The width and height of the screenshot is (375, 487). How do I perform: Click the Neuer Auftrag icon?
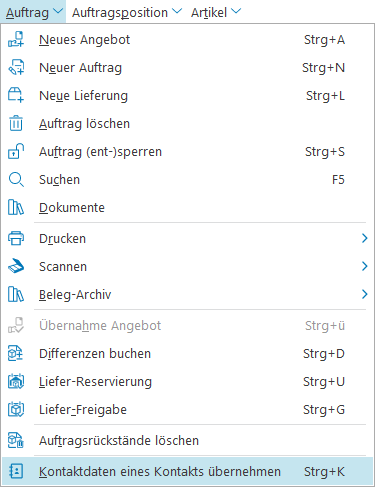click(16, 67)
